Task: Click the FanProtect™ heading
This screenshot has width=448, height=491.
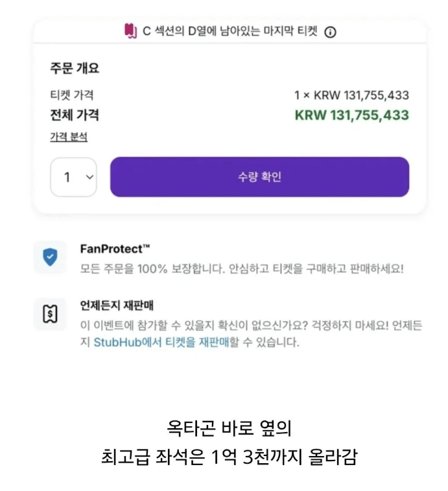Action: click(x=115, y=249)
